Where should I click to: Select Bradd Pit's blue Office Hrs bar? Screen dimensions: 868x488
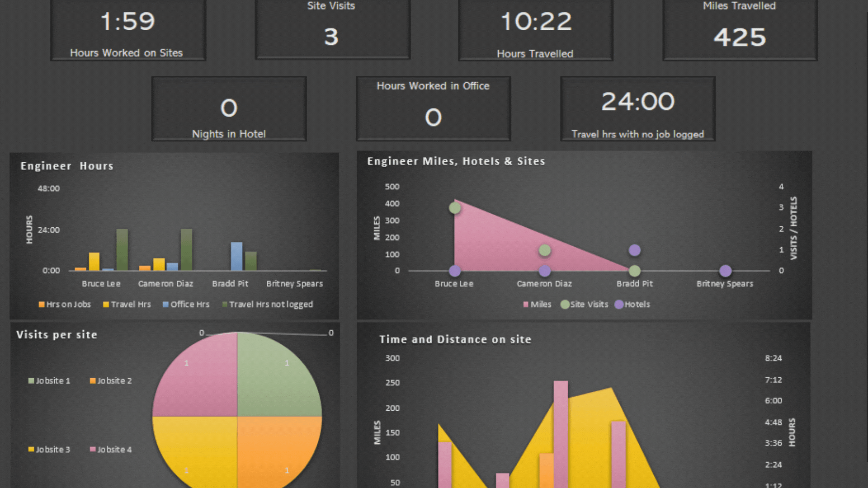point(237,256)
